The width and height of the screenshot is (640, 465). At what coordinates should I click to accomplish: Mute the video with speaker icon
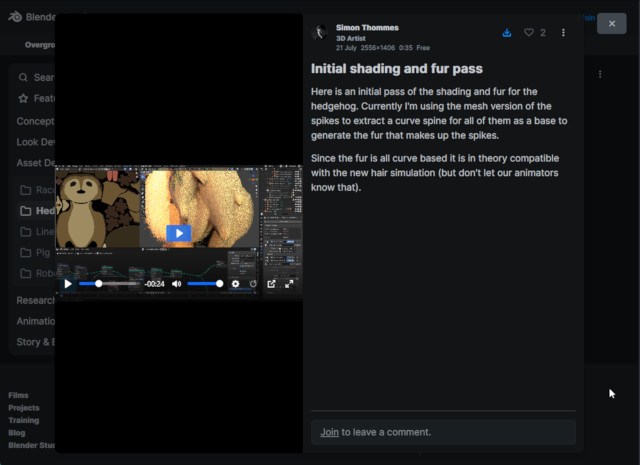(176, 284)
